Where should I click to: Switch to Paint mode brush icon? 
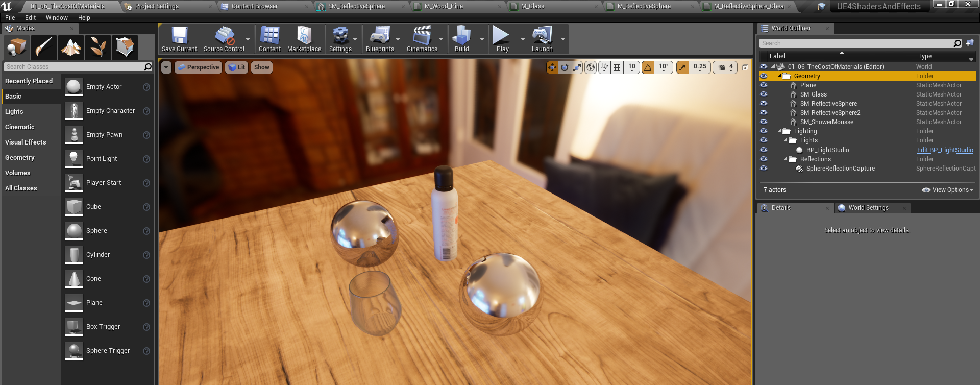coord(44,47)
